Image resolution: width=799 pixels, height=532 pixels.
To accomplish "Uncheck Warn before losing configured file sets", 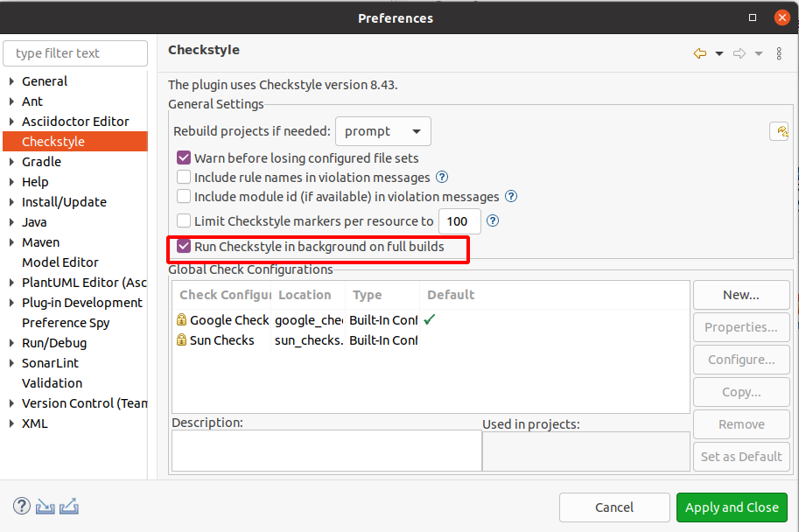I will 184,157.
